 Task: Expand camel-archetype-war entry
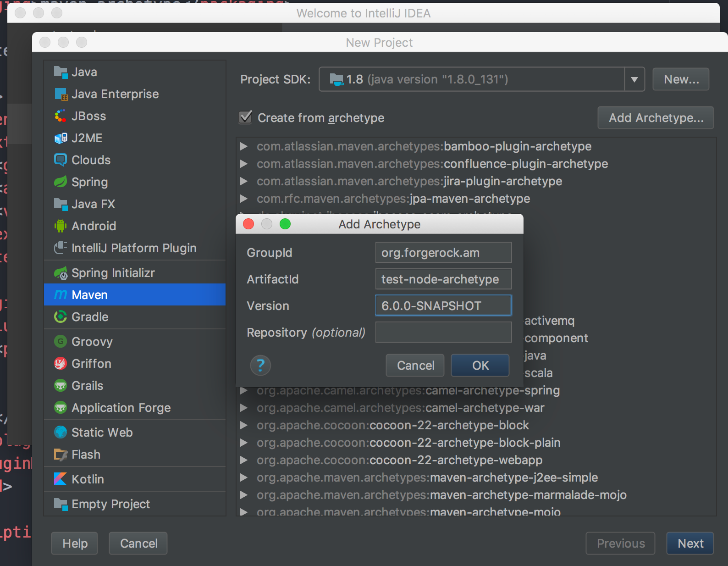244,408
